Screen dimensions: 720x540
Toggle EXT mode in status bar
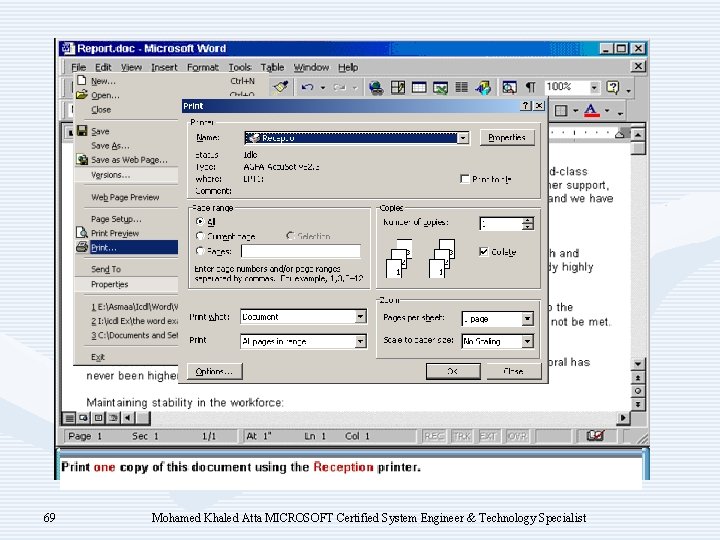coord(488,436)
